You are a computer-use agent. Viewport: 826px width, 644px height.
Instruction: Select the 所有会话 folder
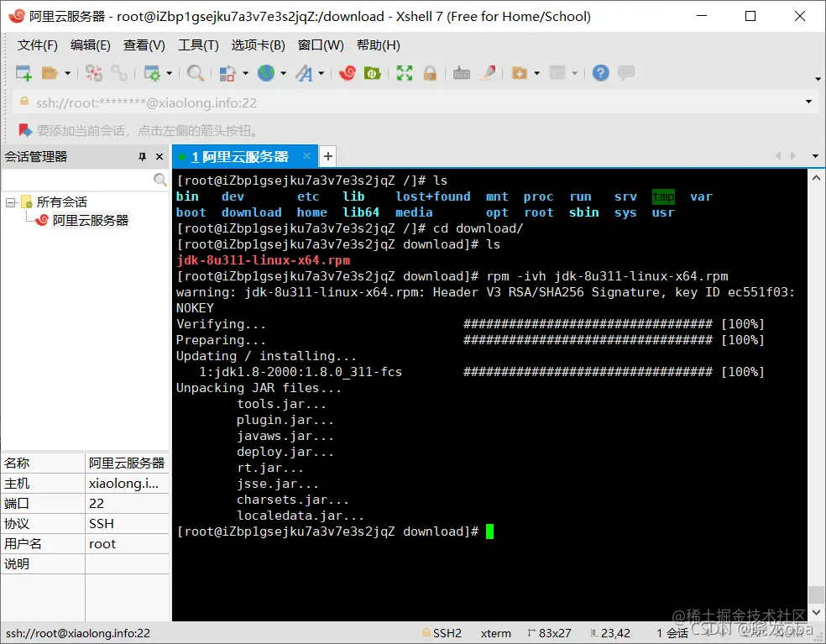[x=61, y=202]
